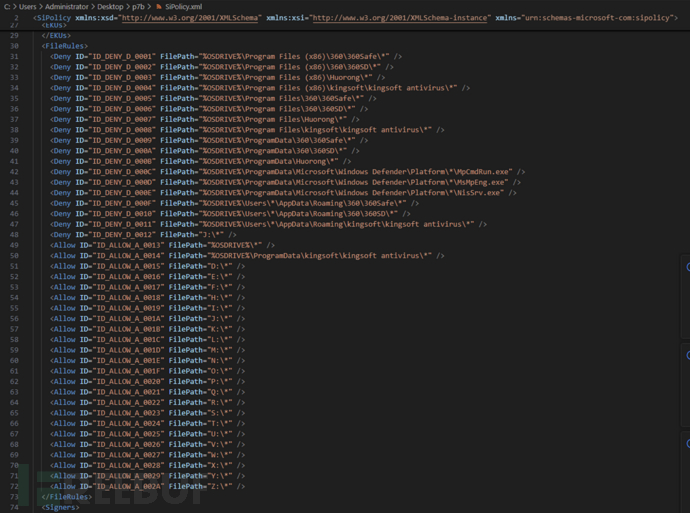The height and width of the screenshot is (513, 690).
Task: Click the Z:\* allow path
Action: pyautogui.click(x=220, y=487)
